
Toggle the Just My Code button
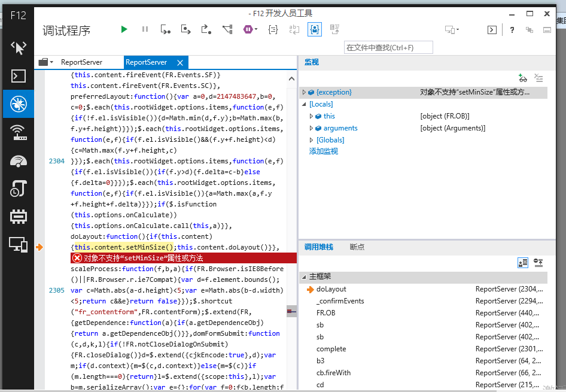[x=315, y=29]
